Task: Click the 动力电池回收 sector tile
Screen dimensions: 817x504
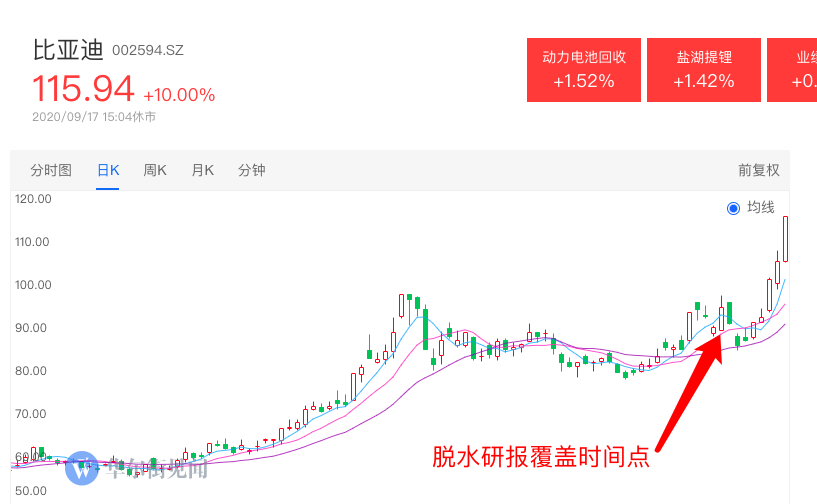Action: 584,70
